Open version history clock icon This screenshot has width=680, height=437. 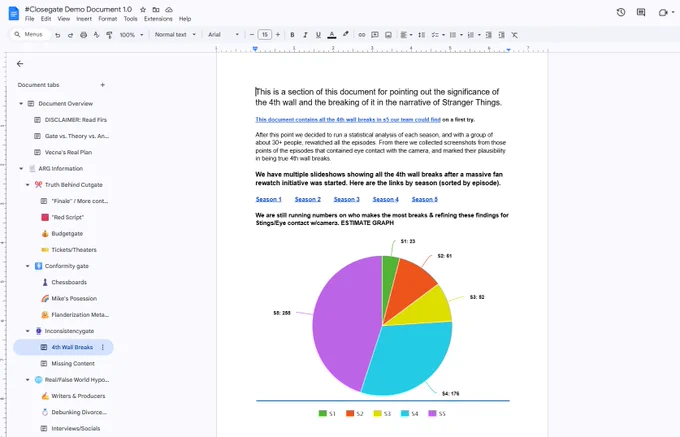621,12
